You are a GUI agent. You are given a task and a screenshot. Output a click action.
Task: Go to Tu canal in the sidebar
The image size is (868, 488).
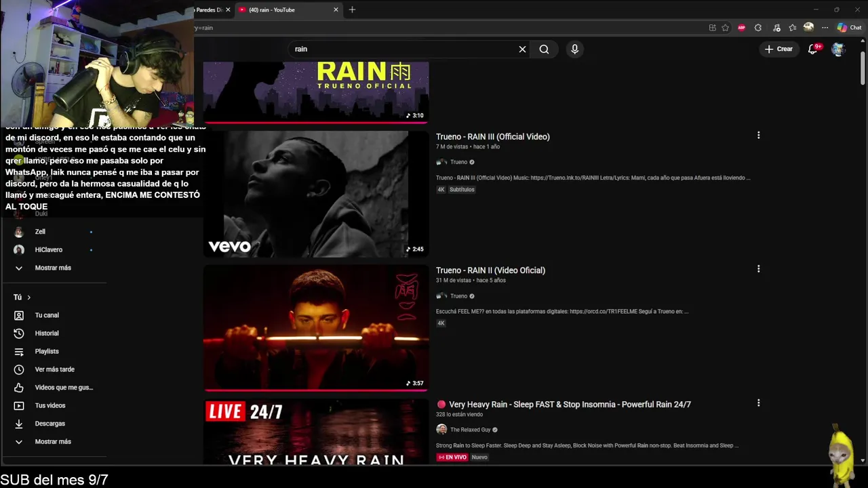47,315
